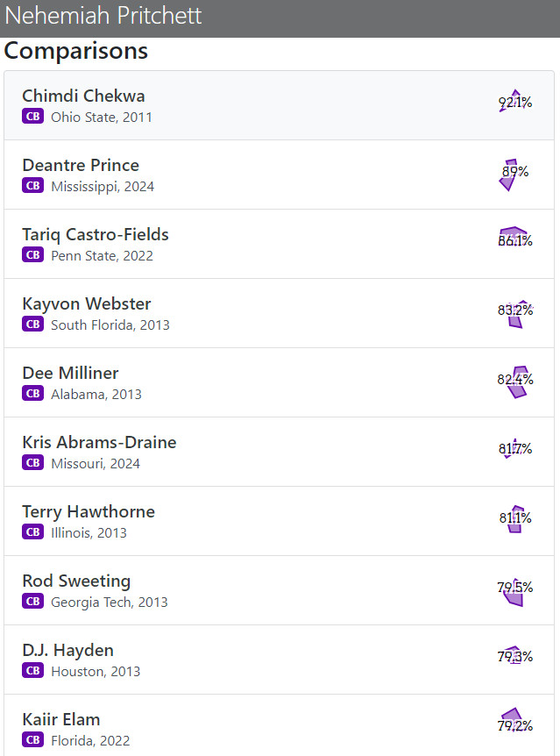Click the CB badge next to Mississippi, 2024

[x=32, y=186]
